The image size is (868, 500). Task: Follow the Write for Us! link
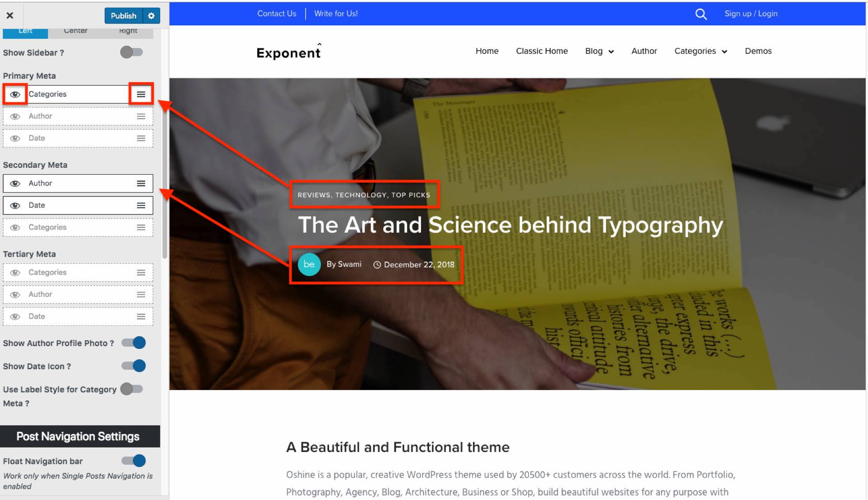pyautogui.click(x=336, y=14)
